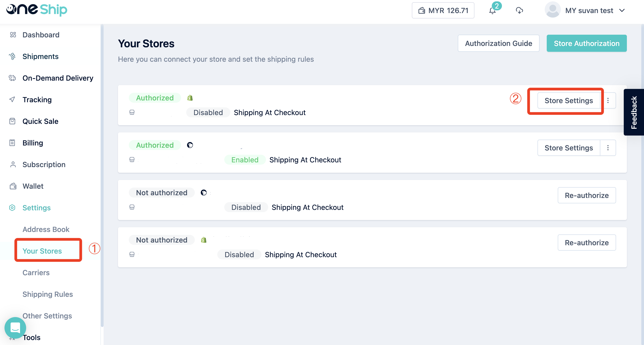Click Shopify icon in last Not authorized store
Viewport: 644px width, 345px height.
tap(204, 240)
